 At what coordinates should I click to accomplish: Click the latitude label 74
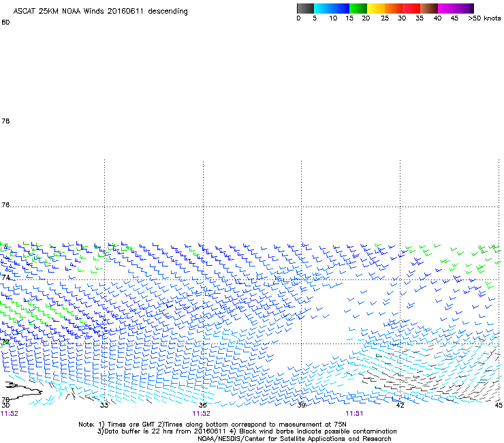[x=5, y=277]
